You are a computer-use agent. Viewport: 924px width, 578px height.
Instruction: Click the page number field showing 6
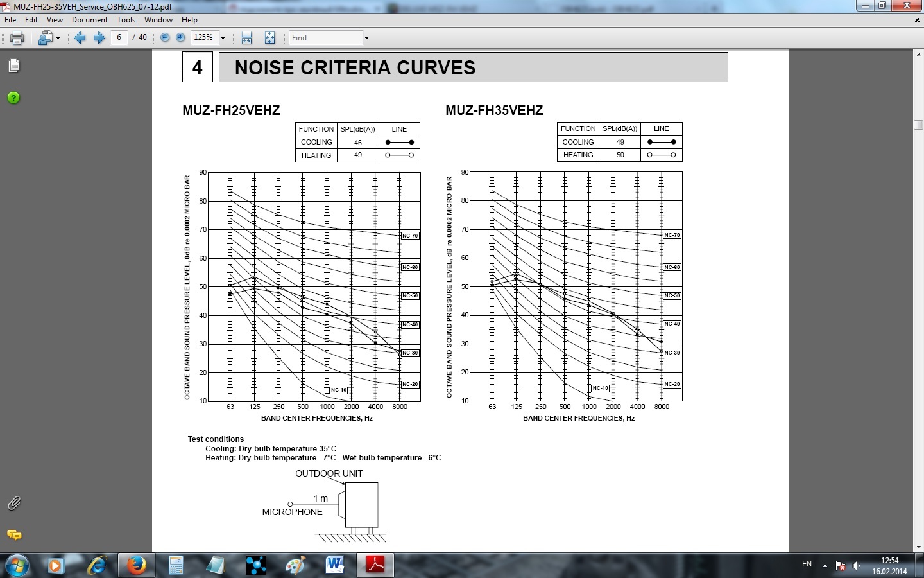(x=119, y=37)
